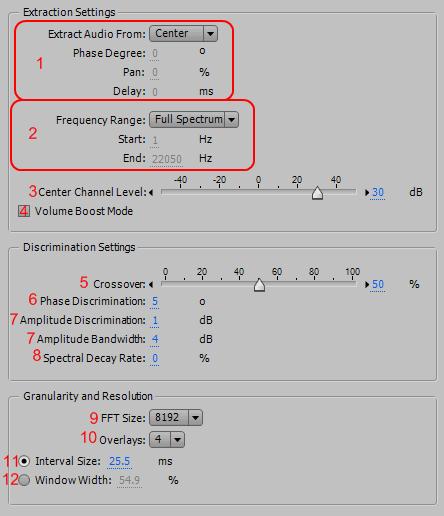This screenshot has height=516, width=444.
Task: Open the Overlays dropdown
Action: coord(167,439)
